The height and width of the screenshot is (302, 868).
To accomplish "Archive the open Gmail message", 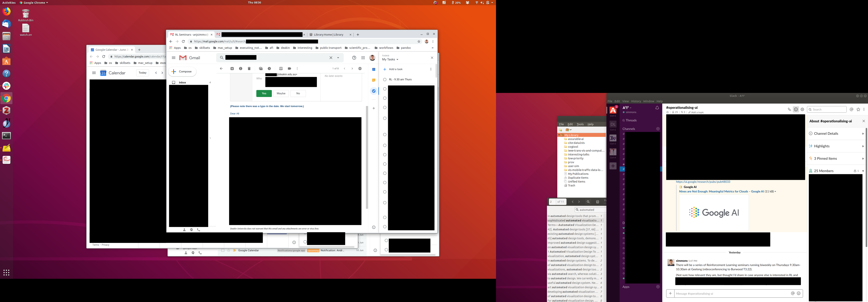I will pos(232,69).
